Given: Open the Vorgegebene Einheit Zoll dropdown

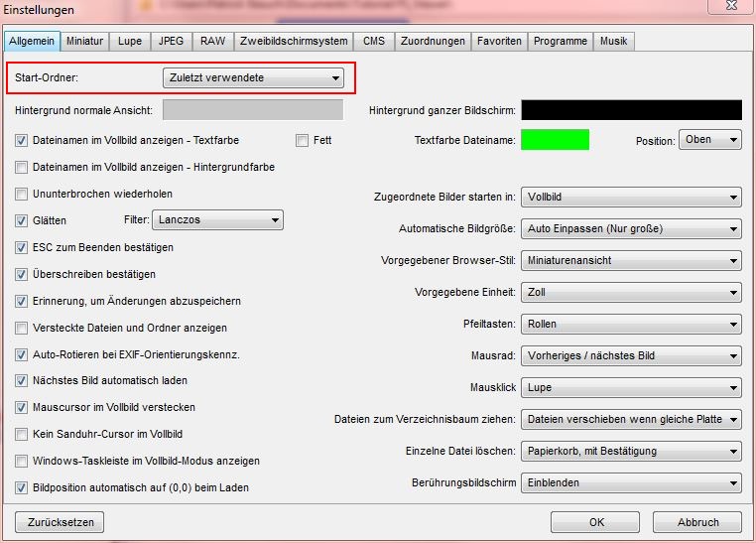Looking at the screenshot, I should 631,292.
